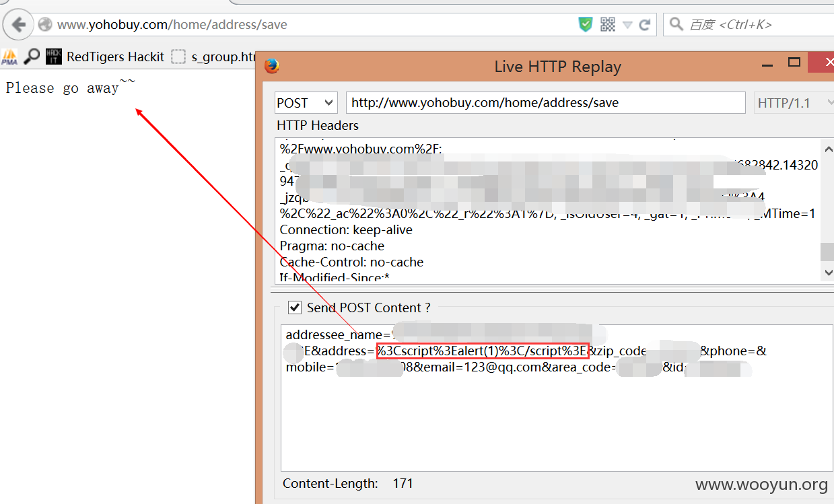Reload the page with the refresh icon

coord(645,25)
